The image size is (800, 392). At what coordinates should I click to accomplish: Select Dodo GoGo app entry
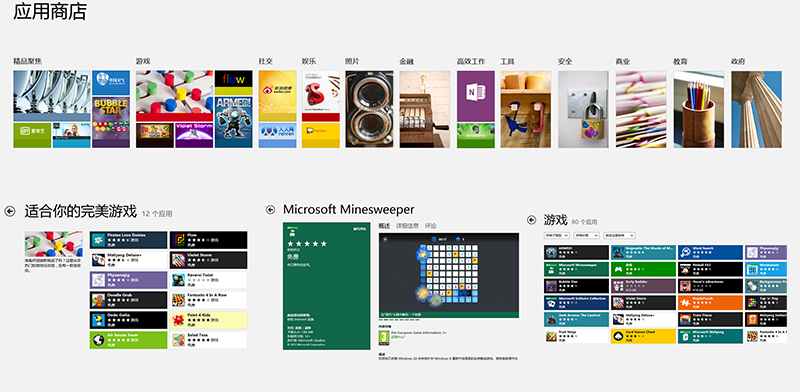128,320
